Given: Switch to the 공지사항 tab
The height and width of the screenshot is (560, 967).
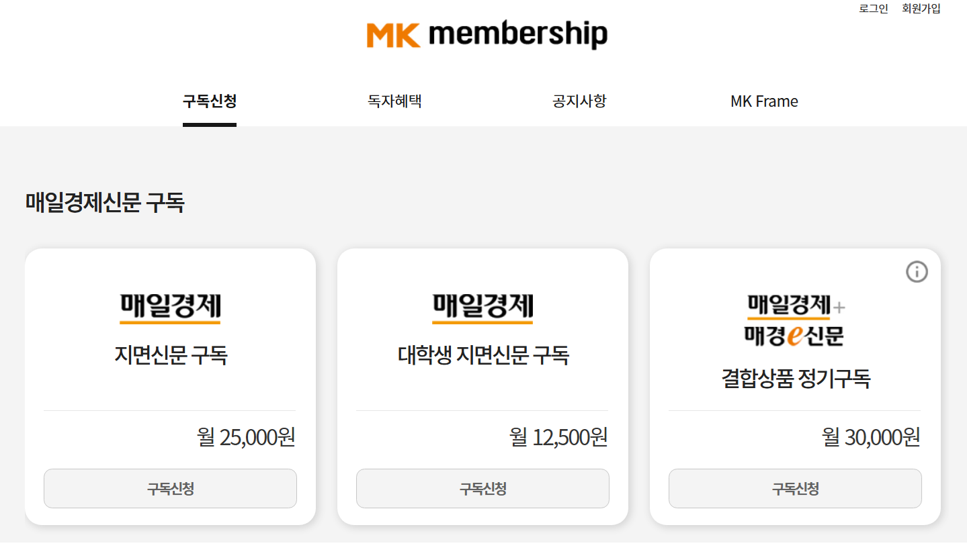Looking at the screenshot, I should click(579, 100).
